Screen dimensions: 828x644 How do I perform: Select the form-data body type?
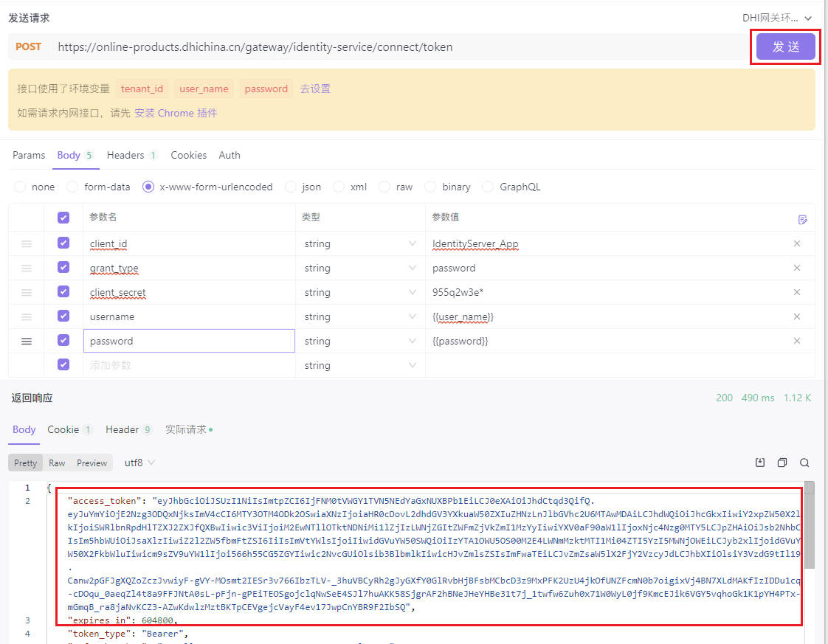99,187
